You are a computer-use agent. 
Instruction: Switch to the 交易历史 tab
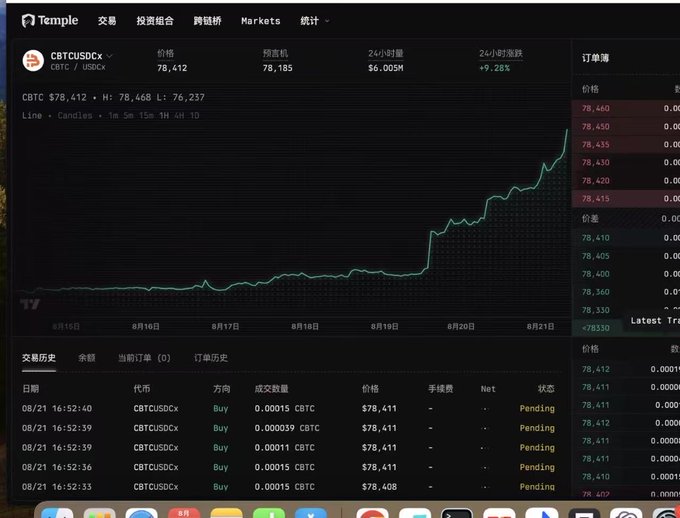[x=39, y=358]
